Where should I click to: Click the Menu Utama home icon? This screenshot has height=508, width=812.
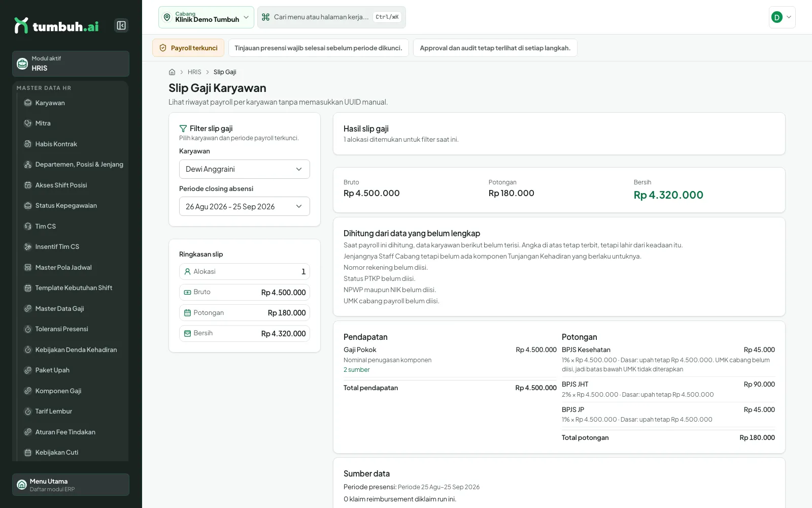click(22, 485)
